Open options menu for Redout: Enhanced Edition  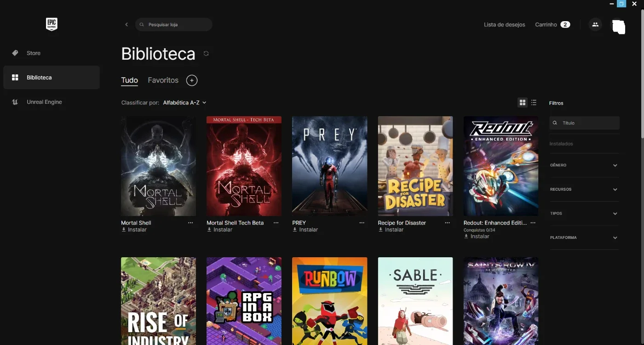click(x=533, y=223)
